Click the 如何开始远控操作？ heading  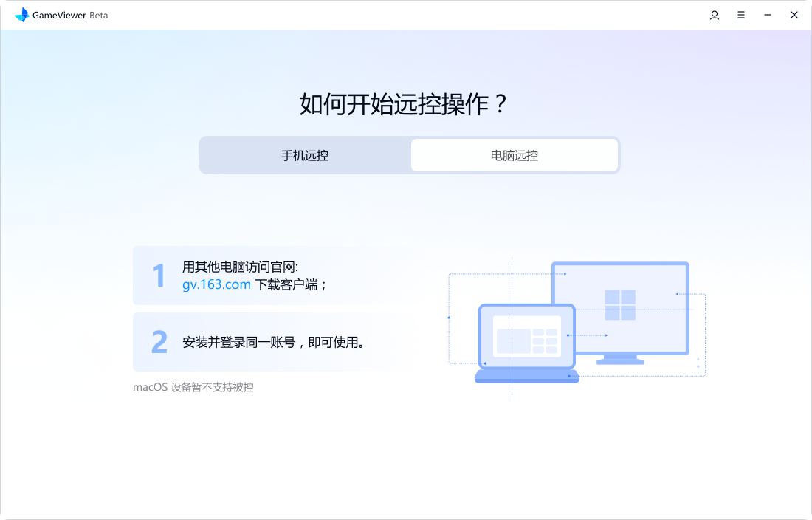pyautogui.click(x=405, y=105)
